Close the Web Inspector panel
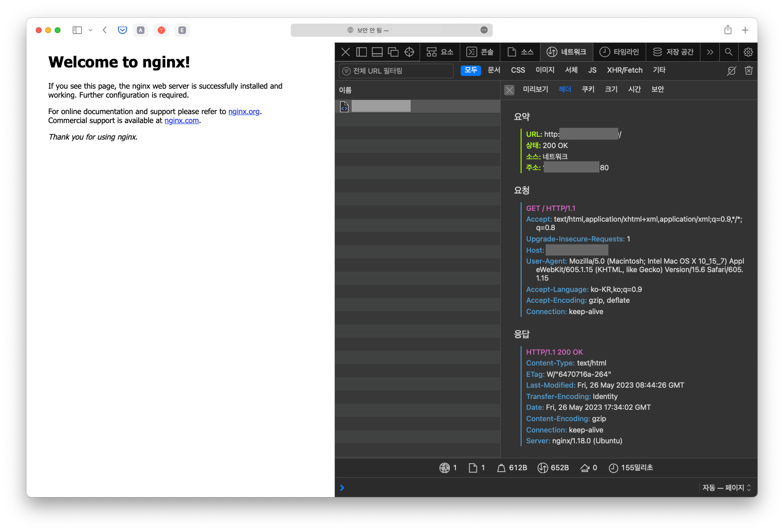784x532 pixels. tap(346, 52)
